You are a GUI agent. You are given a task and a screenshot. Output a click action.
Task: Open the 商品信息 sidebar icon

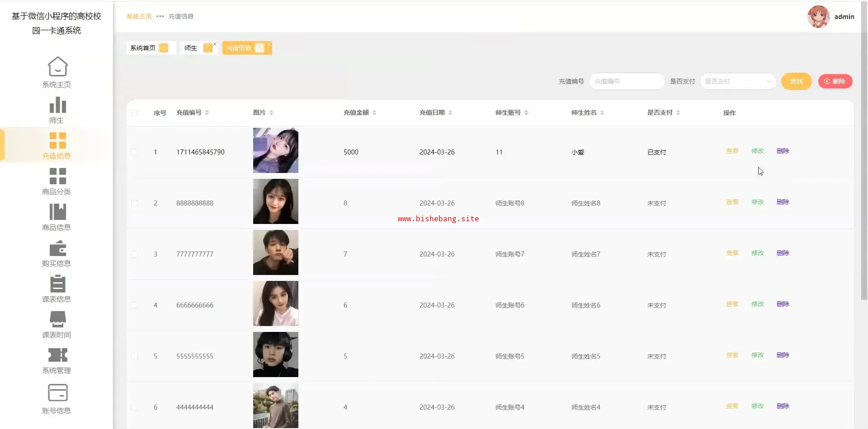[x=57, y=212]
